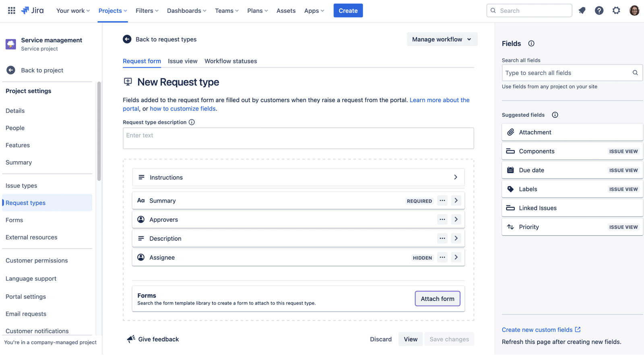Click the Back to request types arrow
This screenshot has width=644, height=355.
127,39
